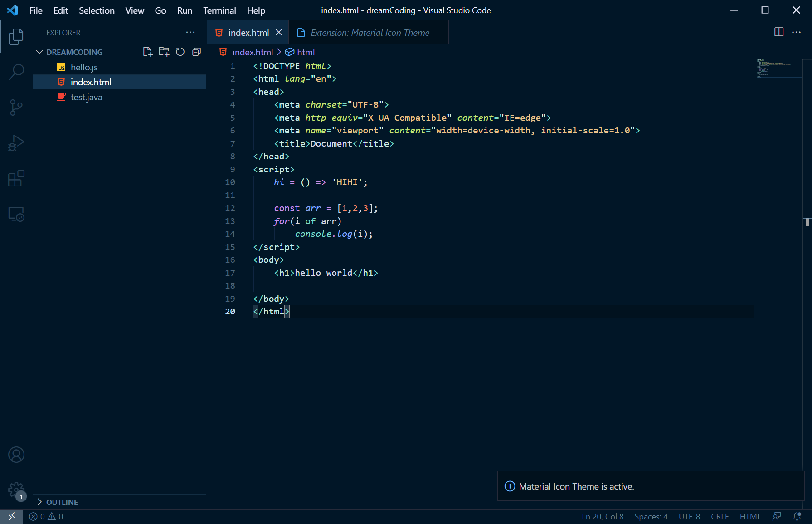Collapse all folders in explorer
The height and width of the screenshot is (524, 812).
[196, 52]
